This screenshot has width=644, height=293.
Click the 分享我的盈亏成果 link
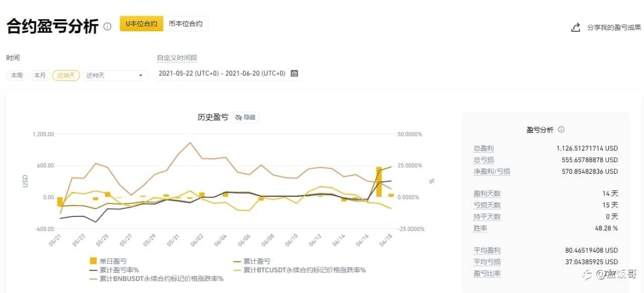click(614, 28)
